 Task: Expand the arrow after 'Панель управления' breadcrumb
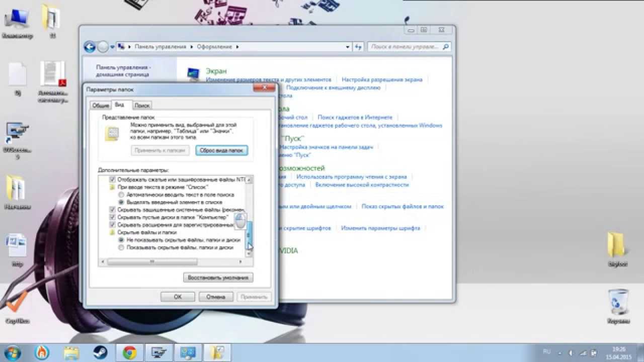point(191,47)
